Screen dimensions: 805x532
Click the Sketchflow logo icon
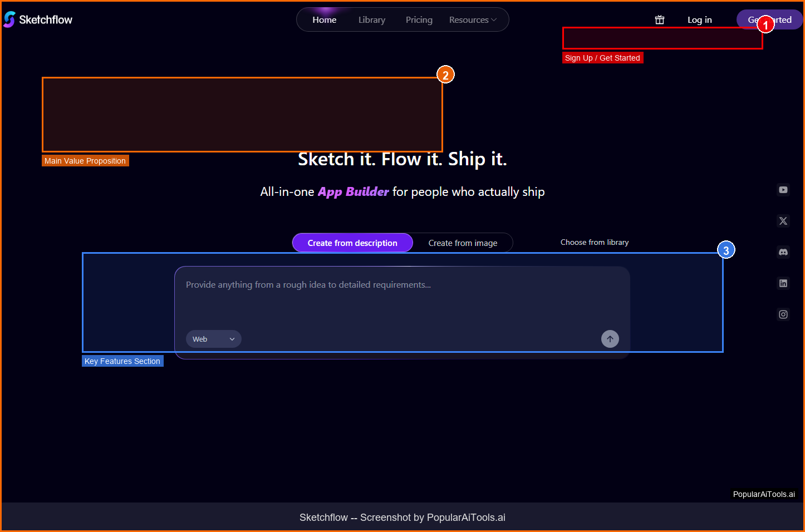[9, 19]
